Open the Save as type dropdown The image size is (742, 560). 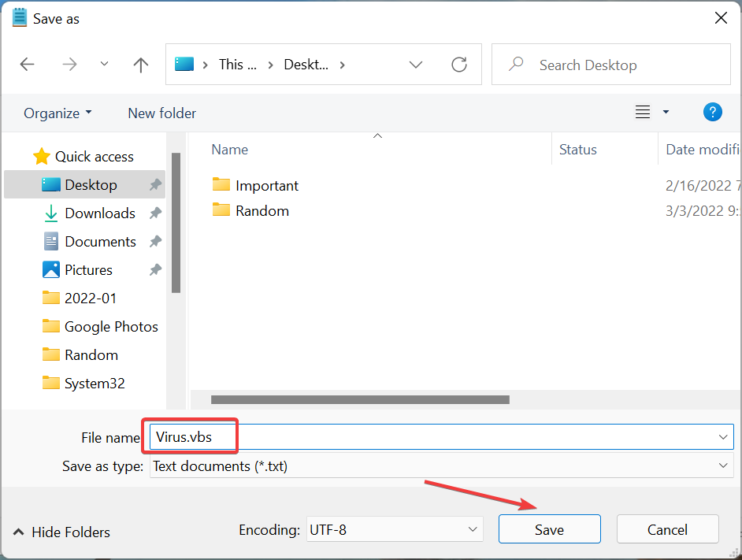tap(441, 466)
